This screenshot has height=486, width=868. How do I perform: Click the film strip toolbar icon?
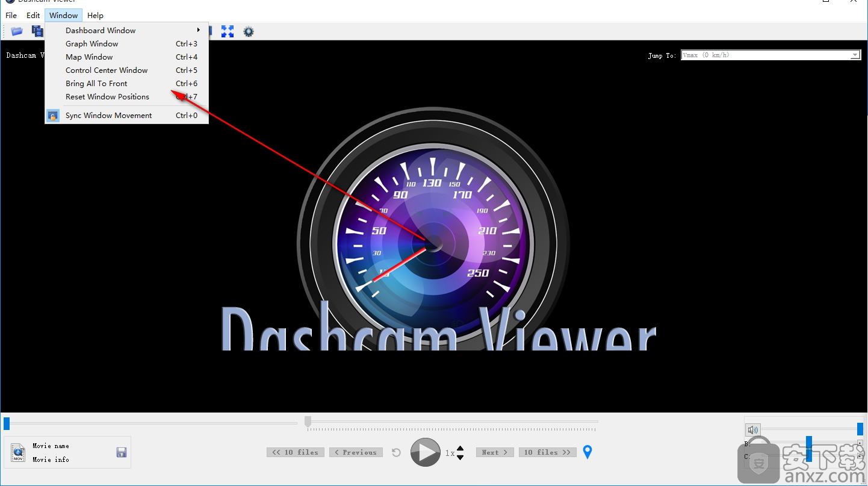[x=37, y=31]
